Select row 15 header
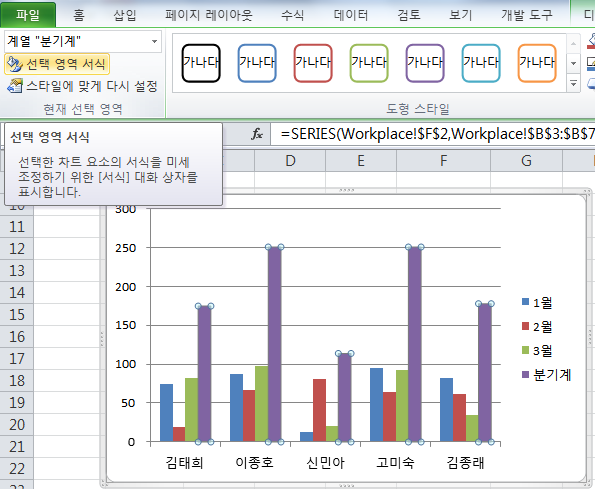Viewport: 595px width, 489px height. (17, 315)
